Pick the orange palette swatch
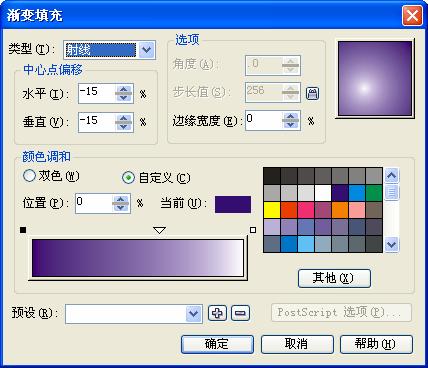This screenshot has height=368, width=428. [340, 210]
